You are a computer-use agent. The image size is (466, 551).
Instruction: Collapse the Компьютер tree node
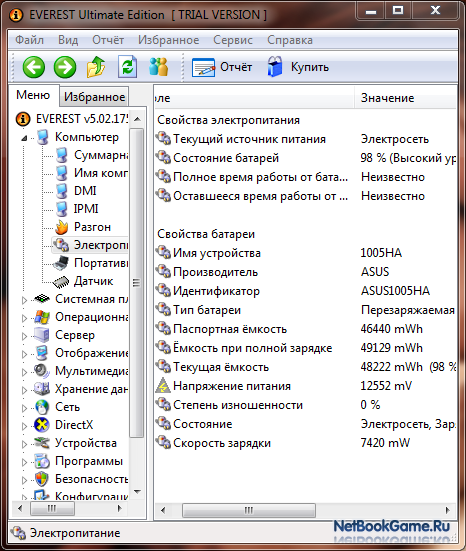24,138
